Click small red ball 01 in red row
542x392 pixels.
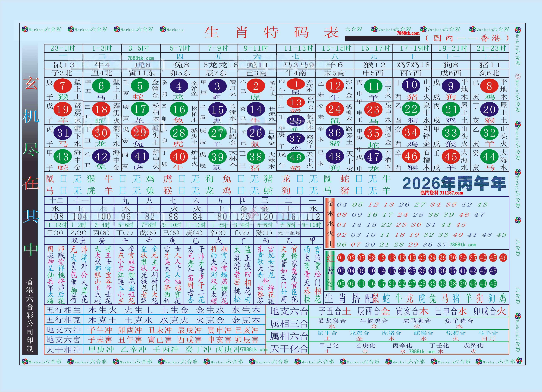(341, 258)
